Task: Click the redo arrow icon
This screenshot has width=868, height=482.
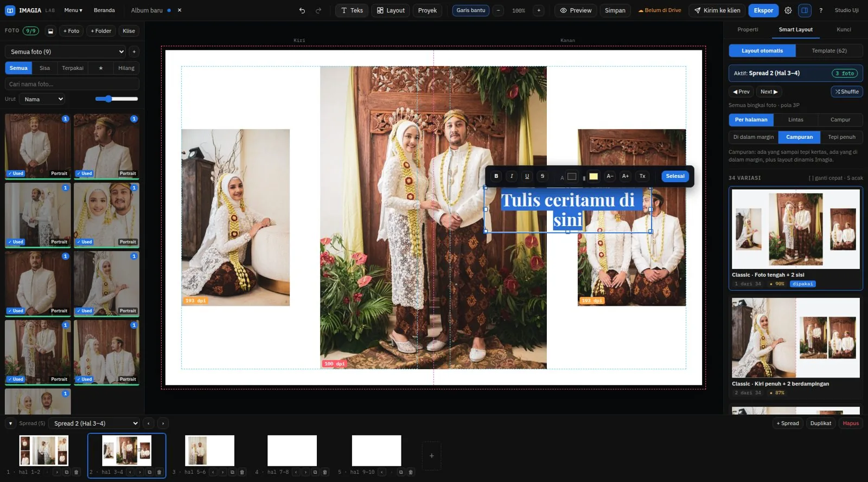Action: click(x=318, y=10)
